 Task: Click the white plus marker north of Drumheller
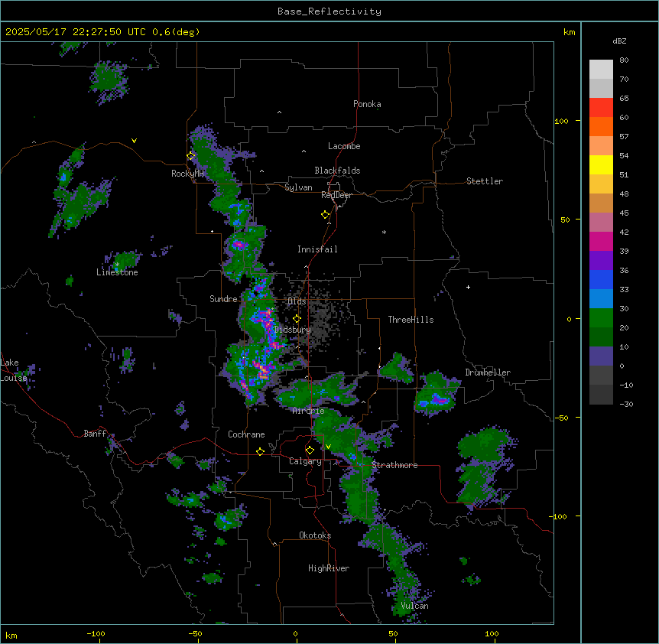468,287
